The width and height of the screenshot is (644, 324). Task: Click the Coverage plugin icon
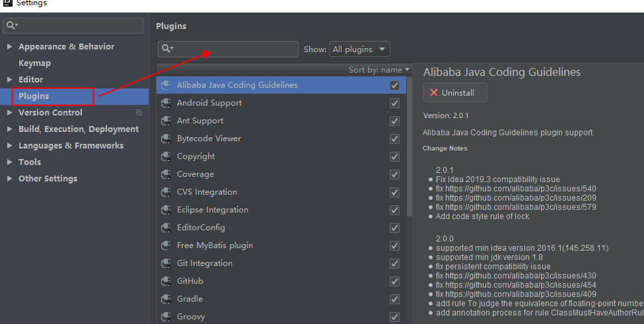(x=166, y=174)
